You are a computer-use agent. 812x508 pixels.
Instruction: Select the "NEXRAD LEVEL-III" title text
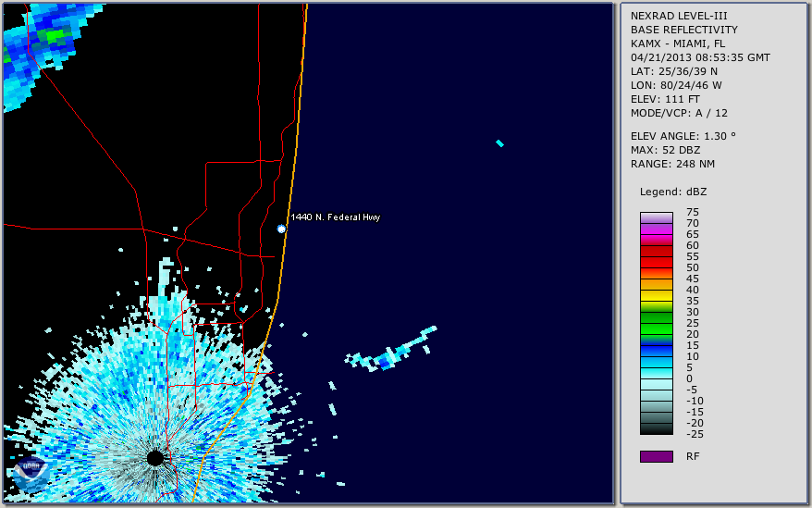[679, 16]
